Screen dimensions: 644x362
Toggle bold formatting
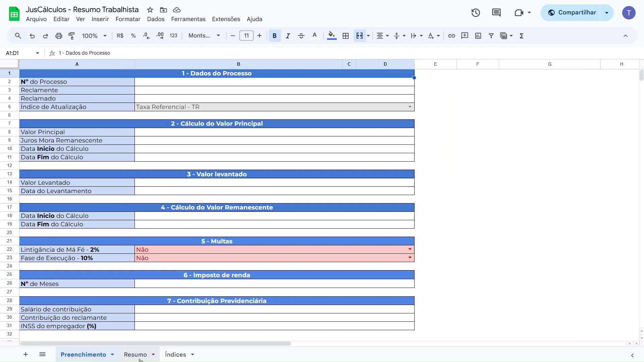275,36
